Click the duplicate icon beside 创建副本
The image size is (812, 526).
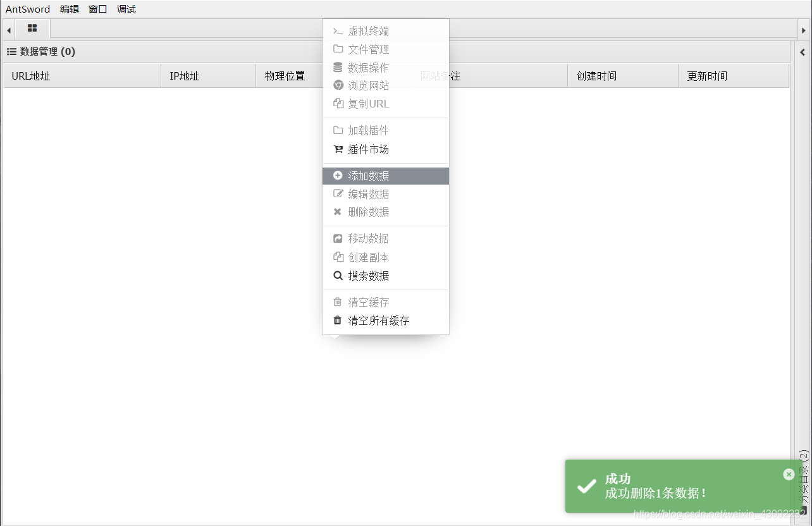pyautogui.click(x=338, y=257)
